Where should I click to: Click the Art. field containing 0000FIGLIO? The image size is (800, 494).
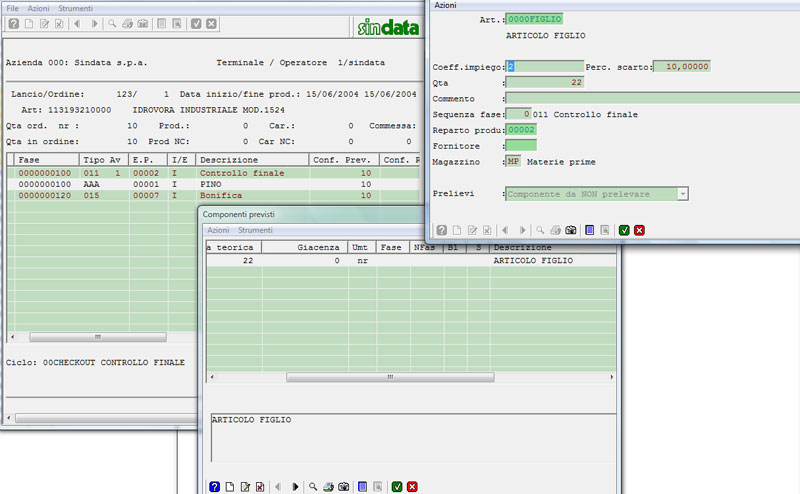tap(534, 19)
